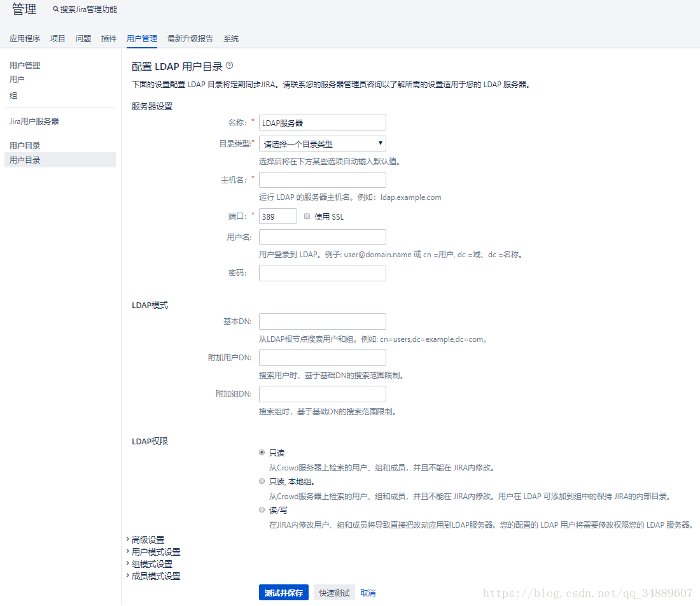The image size is (700, 606).
Task: Select highlighted 用户目录 sidebar item
Action: pos(60,160)
